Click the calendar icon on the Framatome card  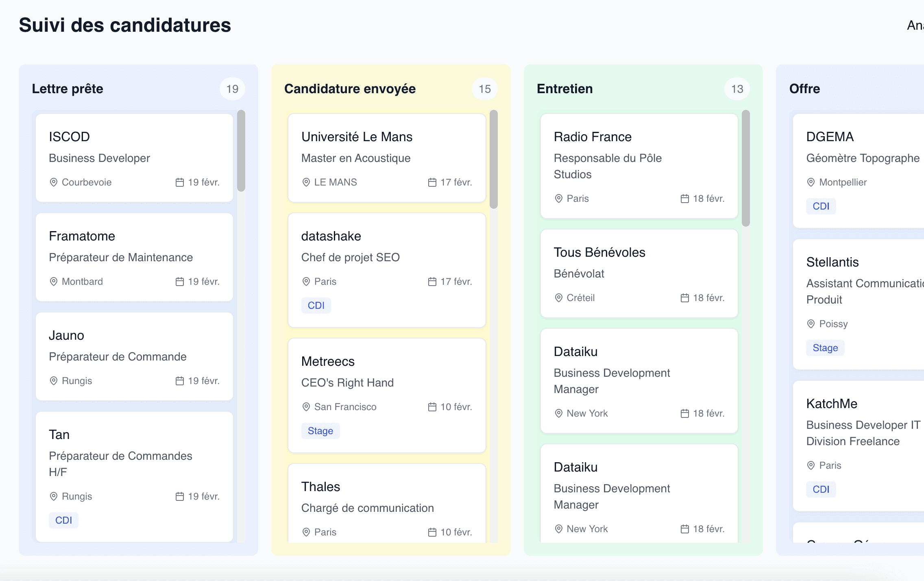coord(180,282)
